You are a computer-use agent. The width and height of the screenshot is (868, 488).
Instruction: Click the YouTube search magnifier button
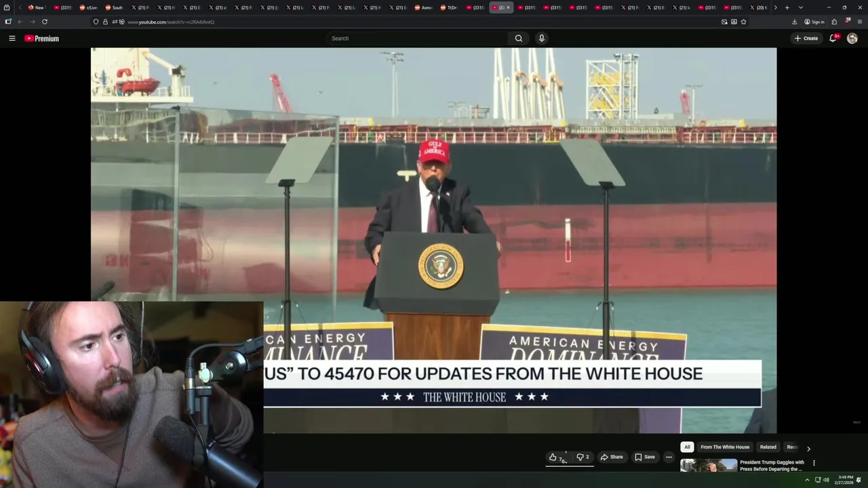(519, 39)
